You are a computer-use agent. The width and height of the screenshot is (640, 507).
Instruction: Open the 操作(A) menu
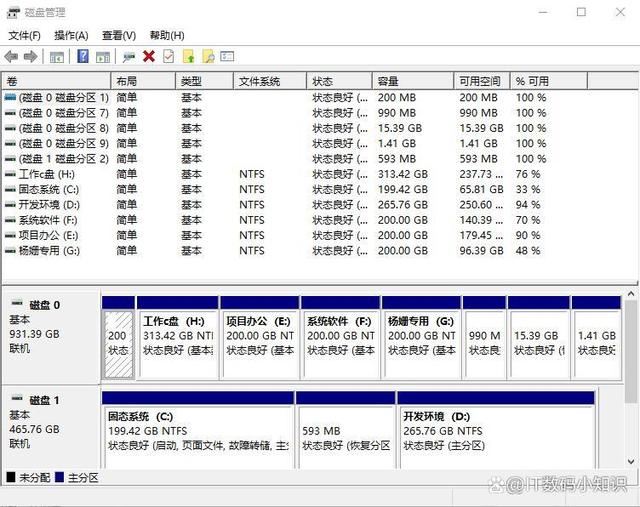tap(71, 36)
